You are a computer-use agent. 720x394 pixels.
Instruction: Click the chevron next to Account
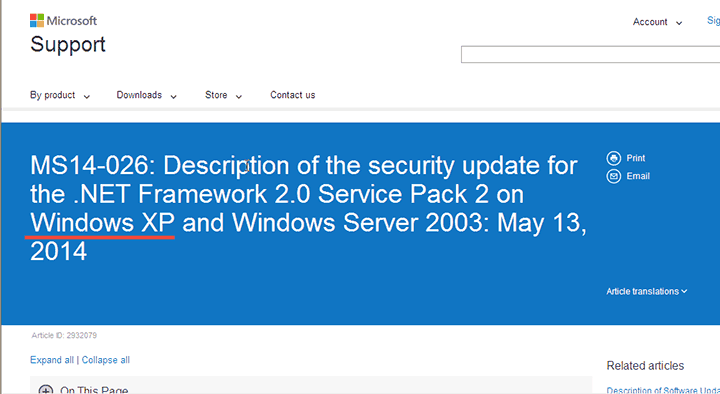point(679,23)
